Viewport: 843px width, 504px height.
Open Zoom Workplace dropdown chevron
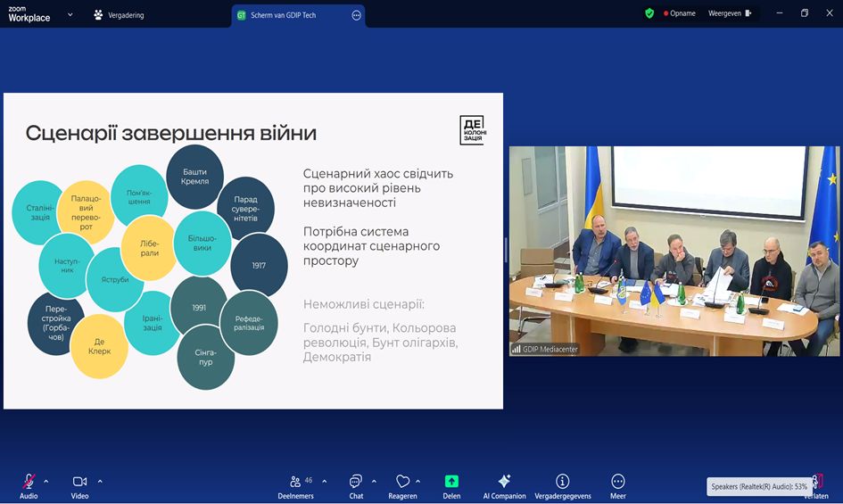coord(70,14)
